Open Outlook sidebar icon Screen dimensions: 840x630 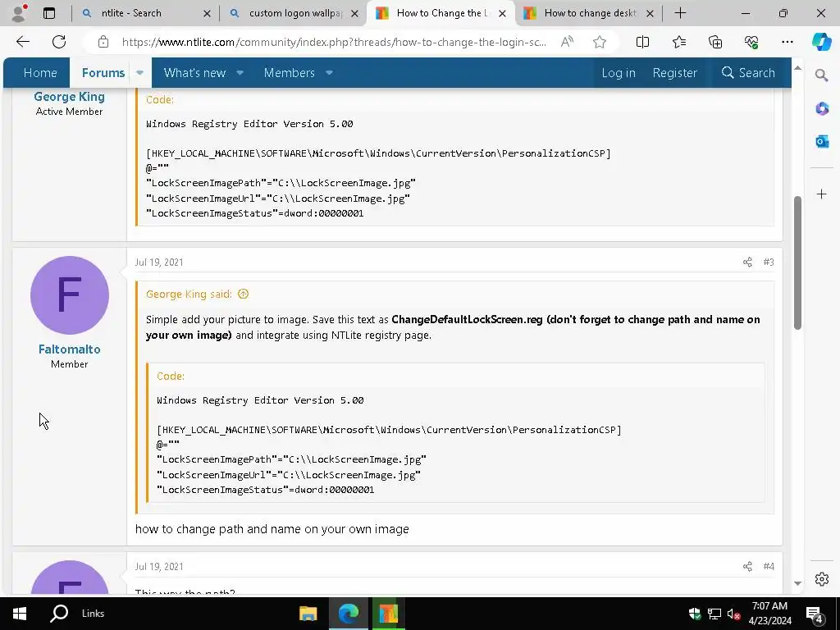tap(822, 141)
